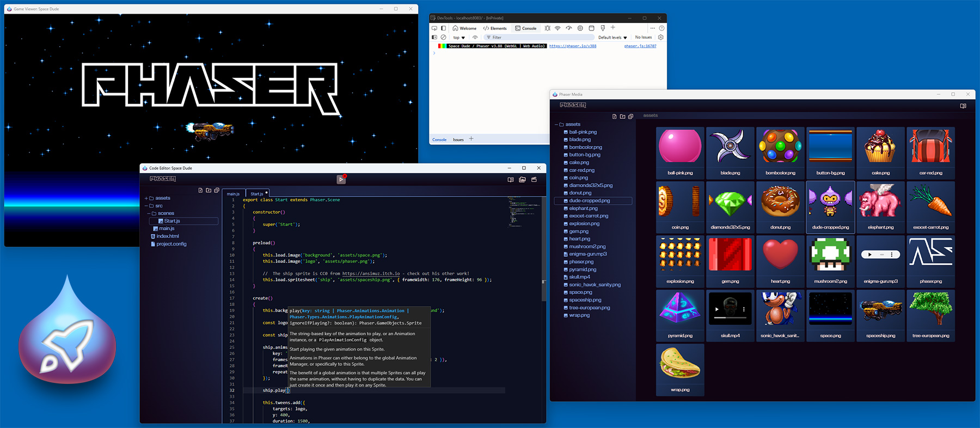
Task: Collapse the assets folder in Phaser Media tree
Action: 556,125
